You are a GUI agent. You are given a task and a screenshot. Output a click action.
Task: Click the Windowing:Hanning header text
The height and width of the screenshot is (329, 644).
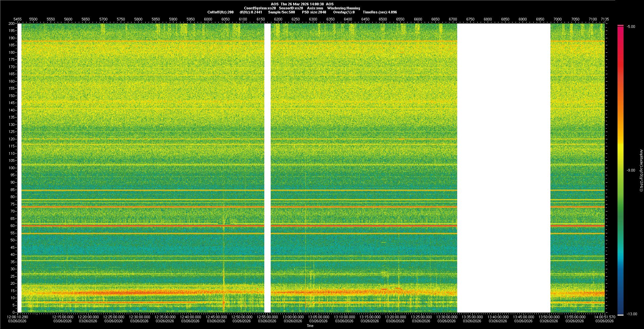tap(343, 8)
